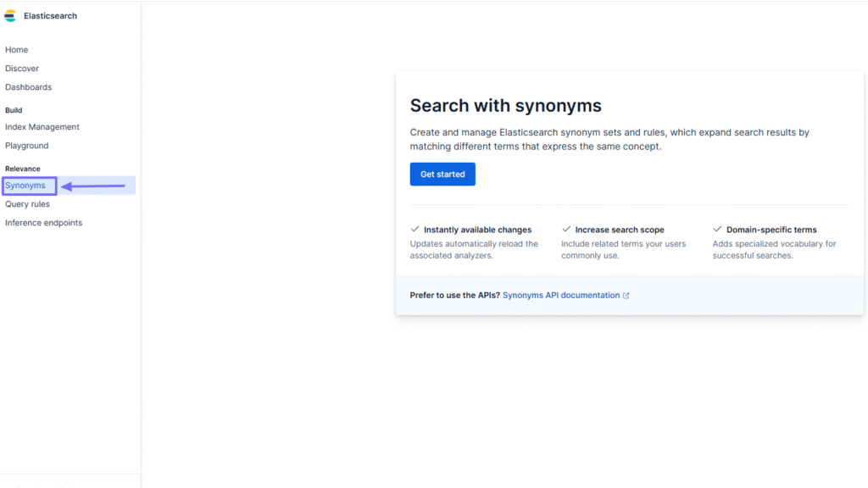
Task: Click the checkmark beside Increase search scope
Action: tap(565, 229)
